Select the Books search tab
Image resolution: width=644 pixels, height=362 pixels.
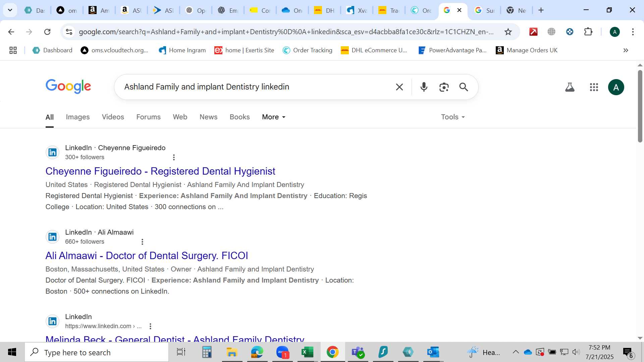pyautogui.click(x=239, y=117)
